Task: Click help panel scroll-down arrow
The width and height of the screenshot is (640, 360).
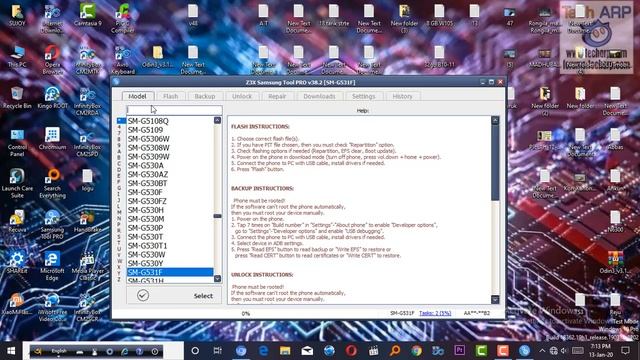Action: pyautogui.click(x=495, y=300)
